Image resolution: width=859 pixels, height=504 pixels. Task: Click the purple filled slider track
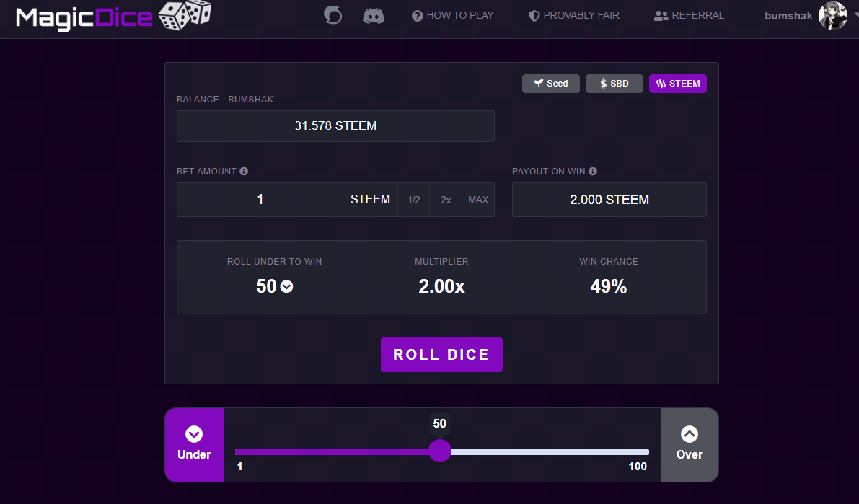click(332, 452)
